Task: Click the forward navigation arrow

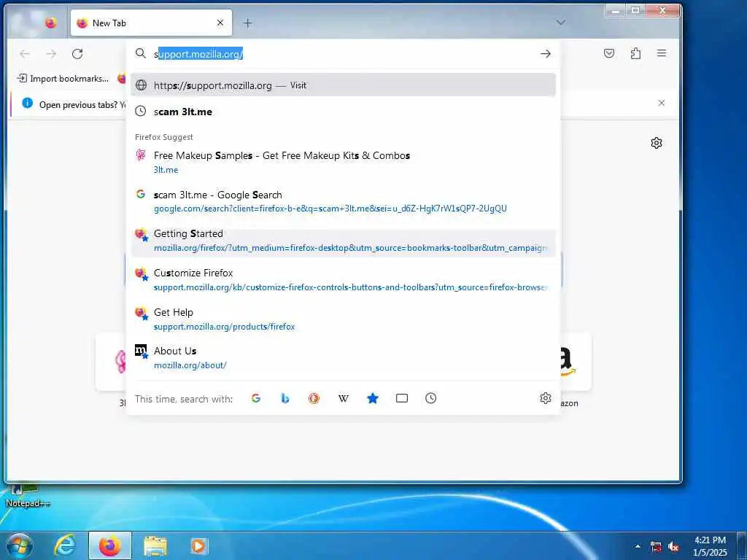Action: click(x=51, y=54)
